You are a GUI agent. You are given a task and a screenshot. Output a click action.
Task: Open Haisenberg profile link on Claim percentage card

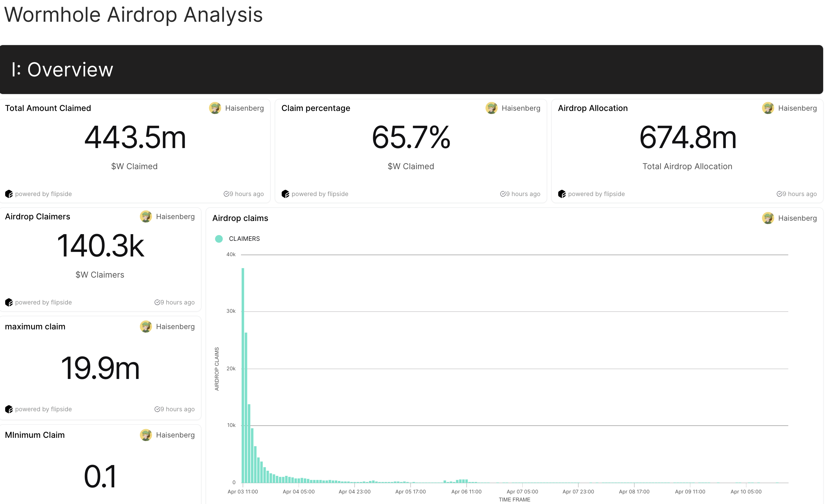521,108
